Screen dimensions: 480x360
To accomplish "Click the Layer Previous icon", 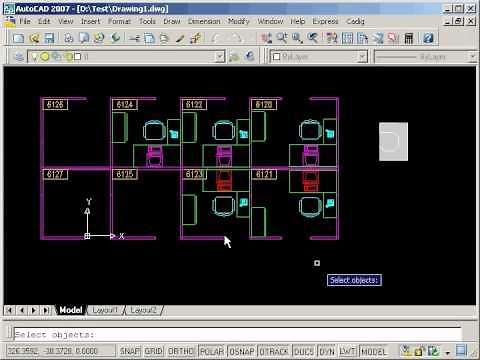I will point(250,57).
